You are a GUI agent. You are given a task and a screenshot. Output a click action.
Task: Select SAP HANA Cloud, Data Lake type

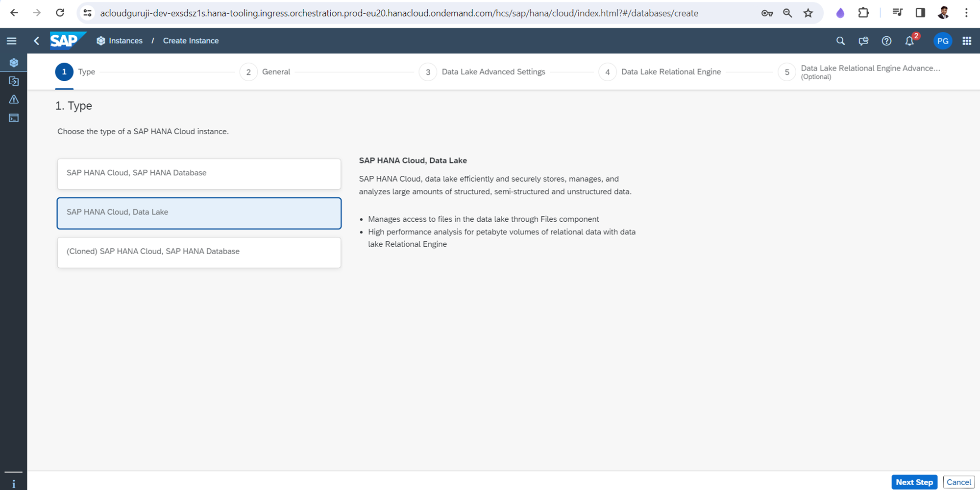(199, 213)
